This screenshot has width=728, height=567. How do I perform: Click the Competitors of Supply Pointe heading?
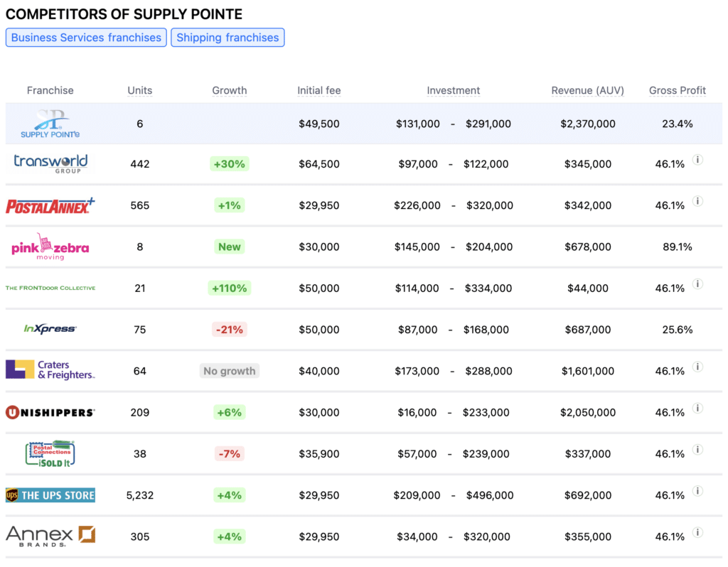[124, 14]
